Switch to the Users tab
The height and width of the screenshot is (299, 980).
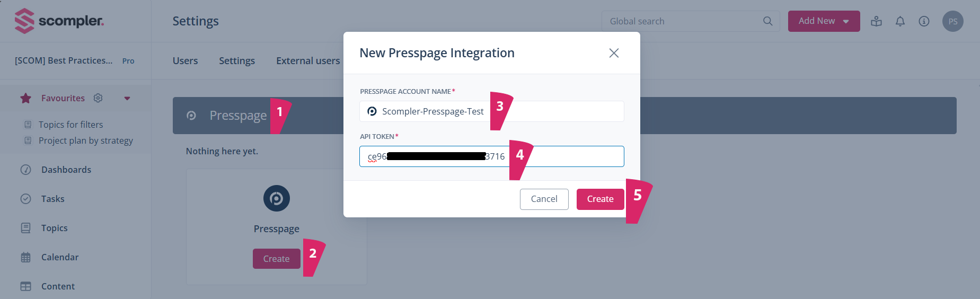pos(185,61)
